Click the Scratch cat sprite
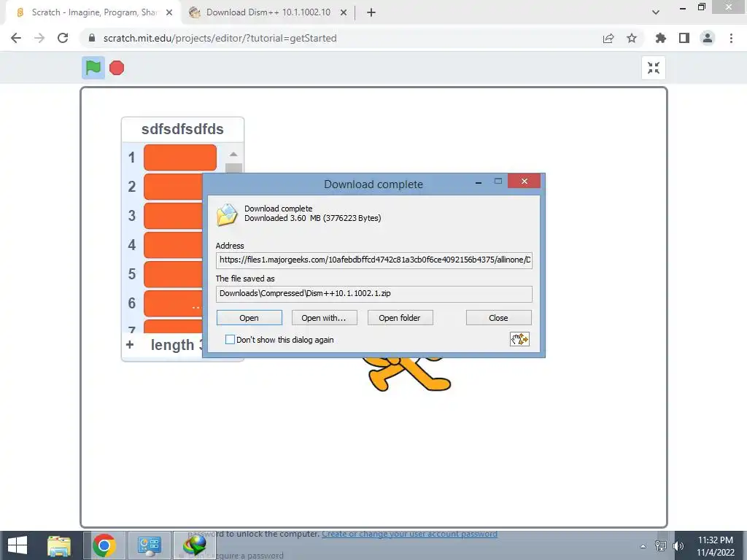This screenshot has height=560, width=747. [x=407, y=374]
